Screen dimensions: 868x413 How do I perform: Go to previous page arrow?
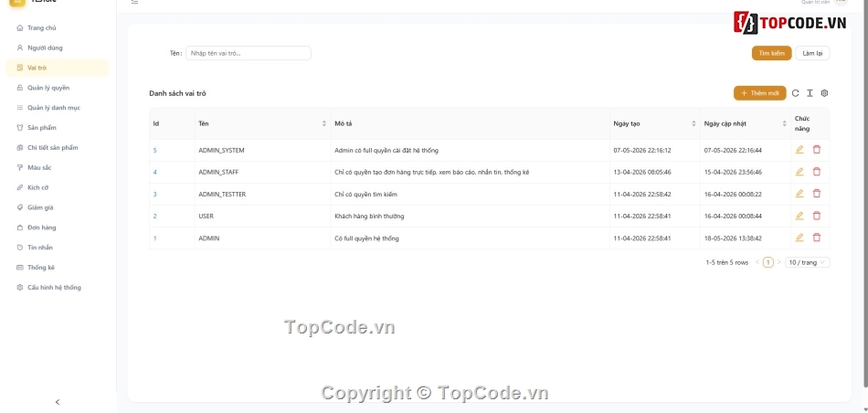[757, 262]
